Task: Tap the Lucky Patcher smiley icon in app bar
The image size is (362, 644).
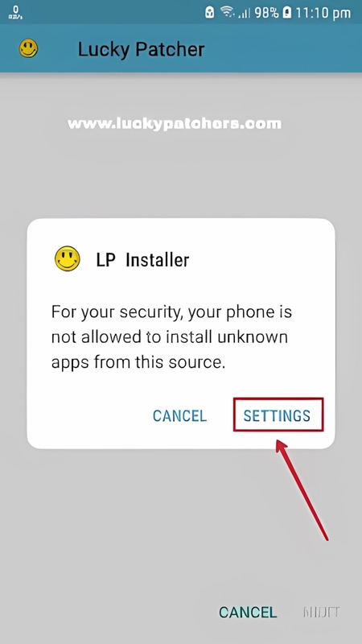Action: coord(28,48)
